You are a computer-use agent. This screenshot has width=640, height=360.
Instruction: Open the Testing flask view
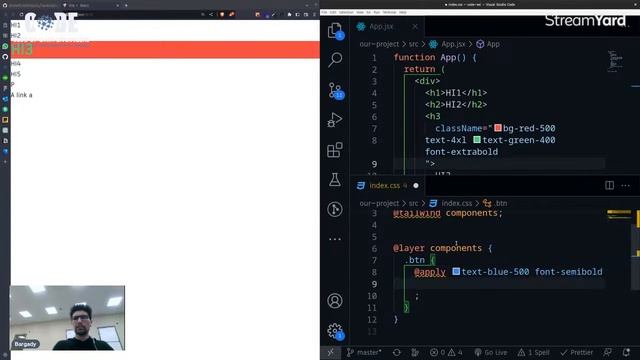(335, 180)
